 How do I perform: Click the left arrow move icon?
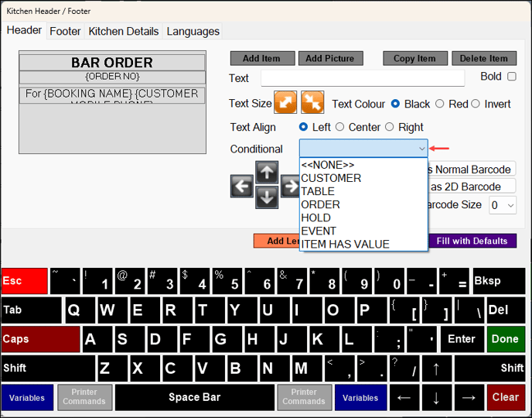(242, 186)
